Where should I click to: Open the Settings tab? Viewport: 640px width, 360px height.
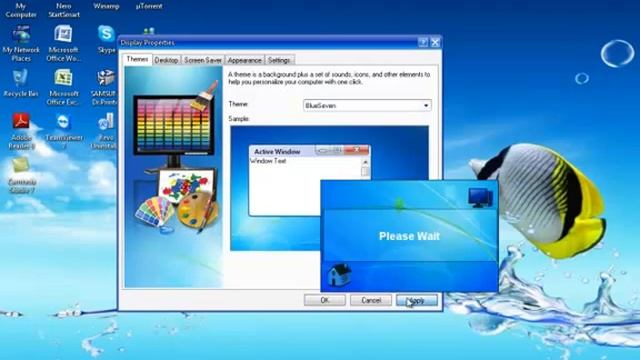(x=279, y=60)
